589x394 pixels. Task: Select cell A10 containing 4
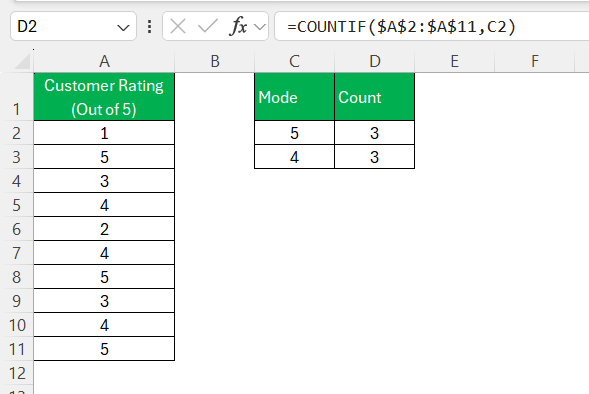[x=104, y=325]
